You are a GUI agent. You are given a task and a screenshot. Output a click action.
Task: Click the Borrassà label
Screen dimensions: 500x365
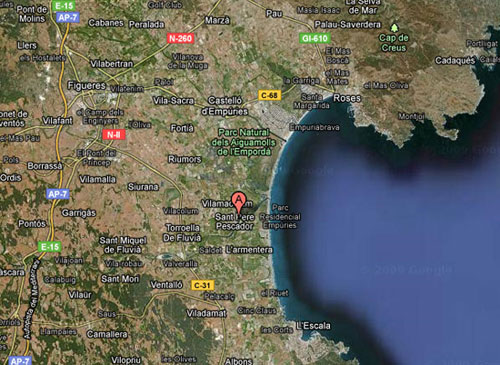45,166
